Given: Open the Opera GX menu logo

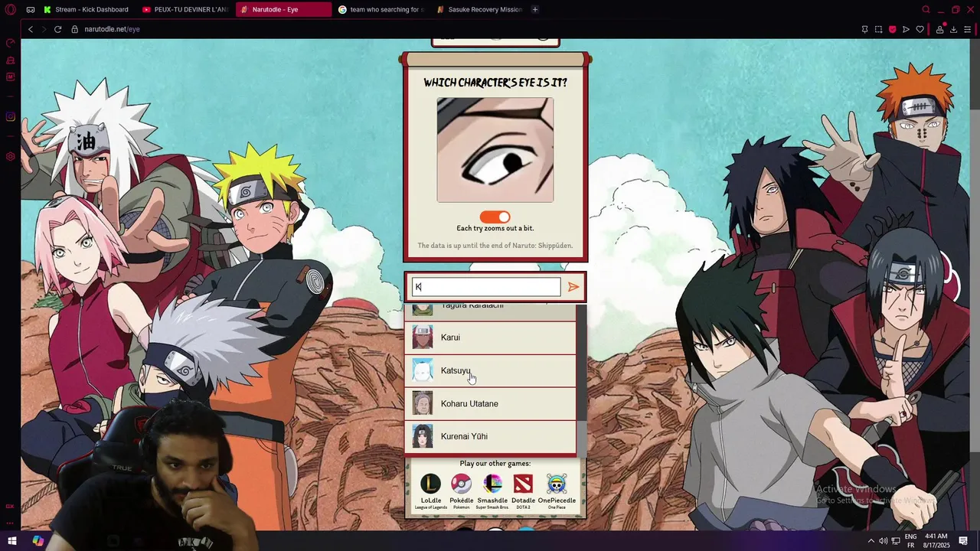Looking at the screenshot, I should (10, 9).
